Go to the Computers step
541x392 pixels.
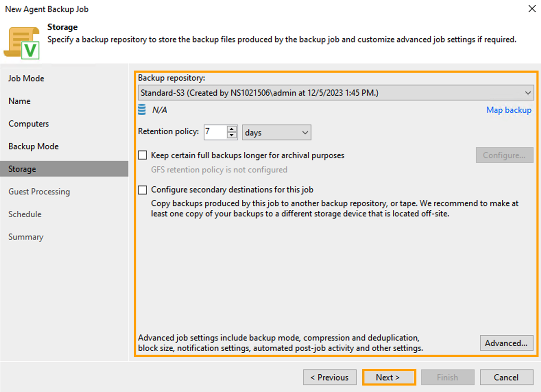[29, 124]
